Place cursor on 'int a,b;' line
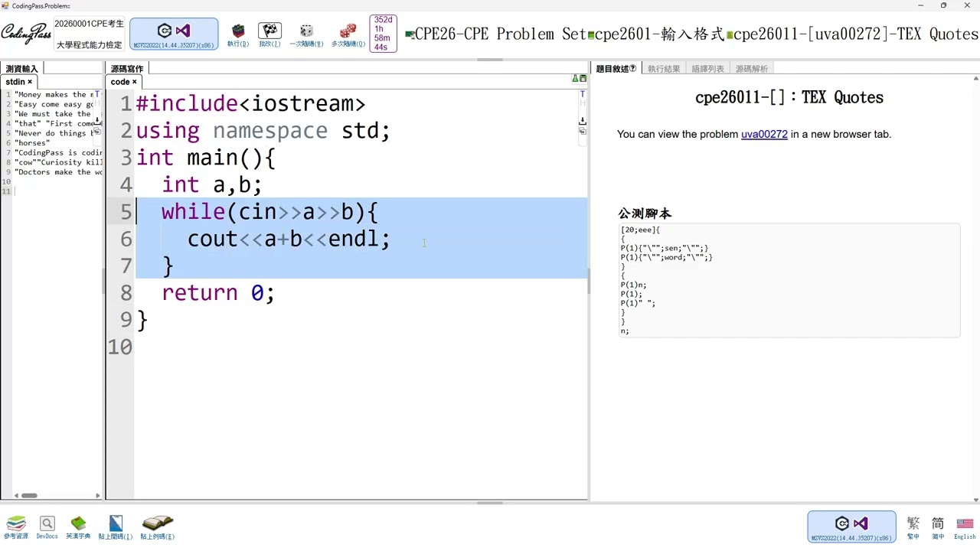The image size is (980, 551). [x=211, y=185]
